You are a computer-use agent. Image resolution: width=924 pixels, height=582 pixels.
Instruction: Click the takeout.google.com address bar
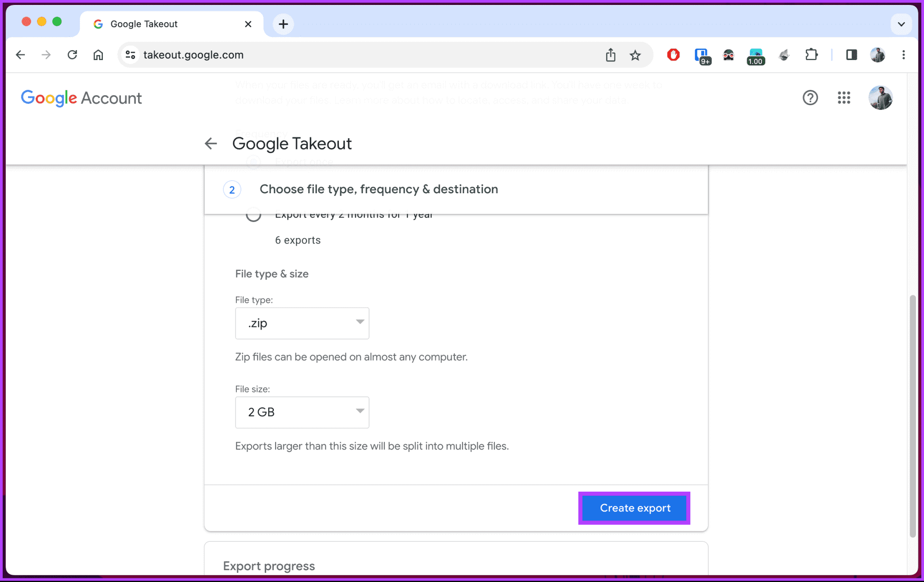tap(385, 55)
